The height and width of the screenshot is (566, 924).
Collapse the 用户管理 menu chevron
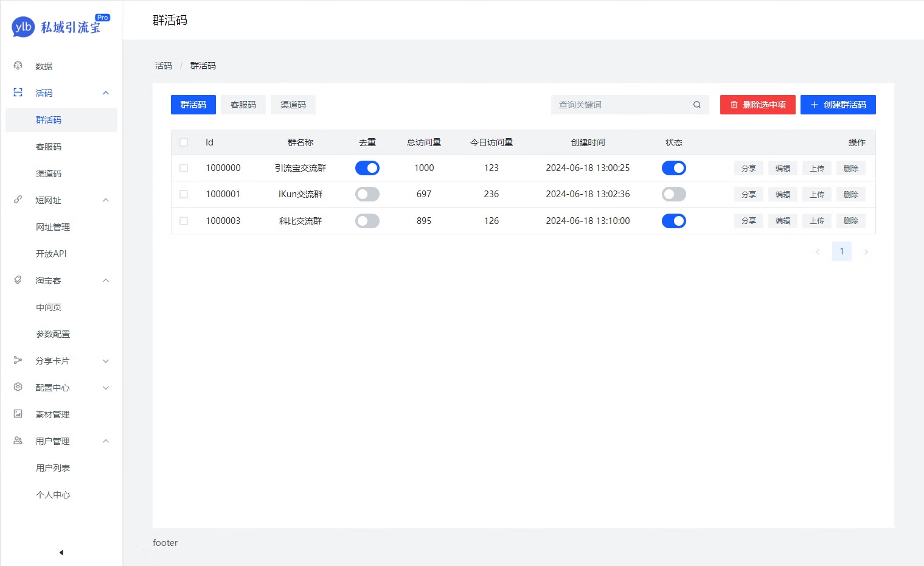coord(106,441)
